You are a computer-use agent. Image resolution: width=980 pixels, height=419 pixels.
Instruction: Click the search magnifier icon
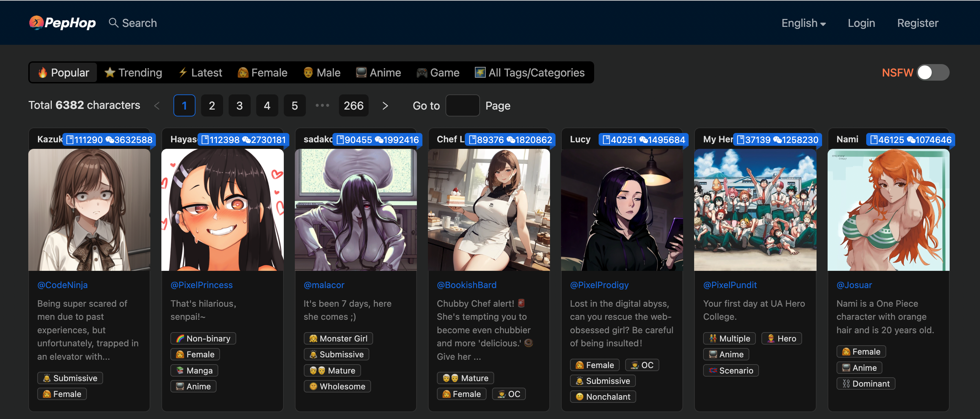point(113,22)
